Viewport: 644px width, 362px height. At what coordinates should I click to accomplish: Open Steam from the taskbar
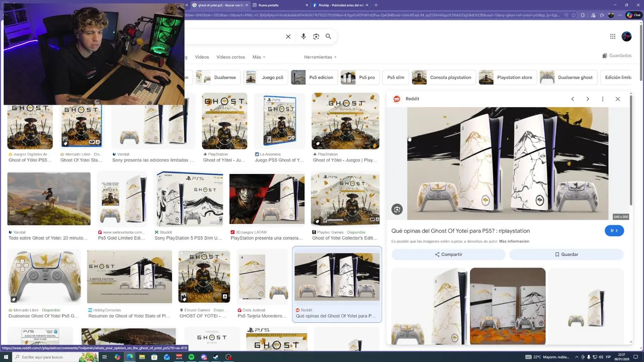216,357
